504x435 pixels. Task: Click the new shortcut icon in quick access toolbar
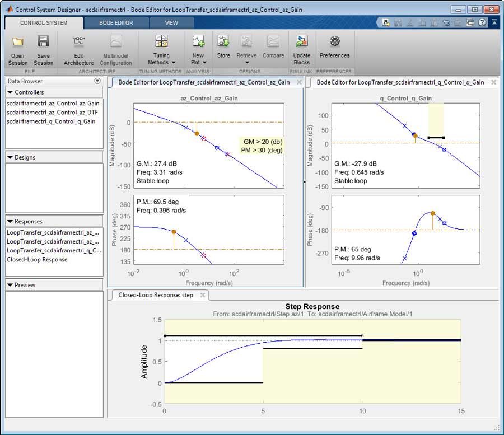(x=386, y=22)
